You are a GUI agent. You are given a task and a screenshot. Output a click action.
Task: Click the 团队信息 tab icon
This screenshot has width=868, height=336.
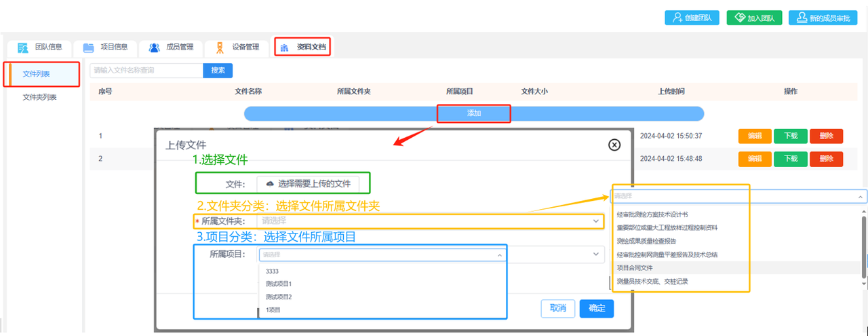click(23, 48)
